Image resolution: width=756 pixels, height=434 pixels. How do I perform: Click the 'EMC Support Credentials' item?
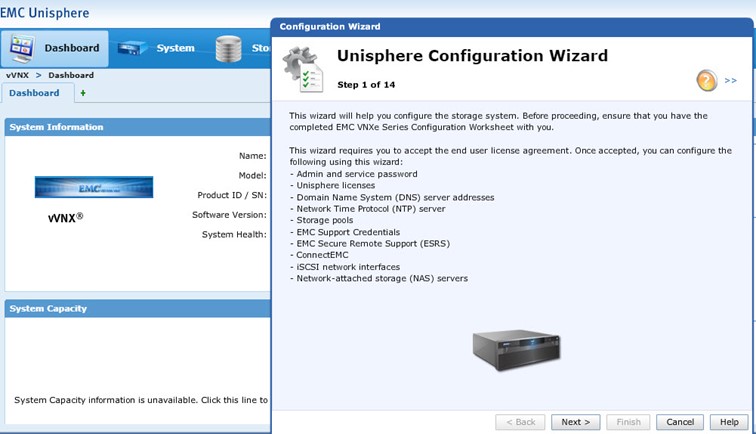(345, 232)
